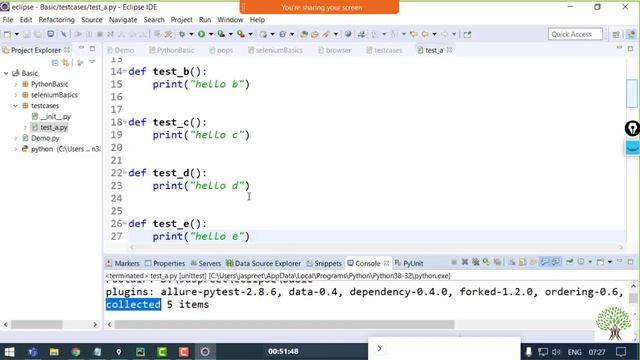This screenshot has height=360, width=640.
Task: Expand the PythonBasic package
Action: click(16, 84)
